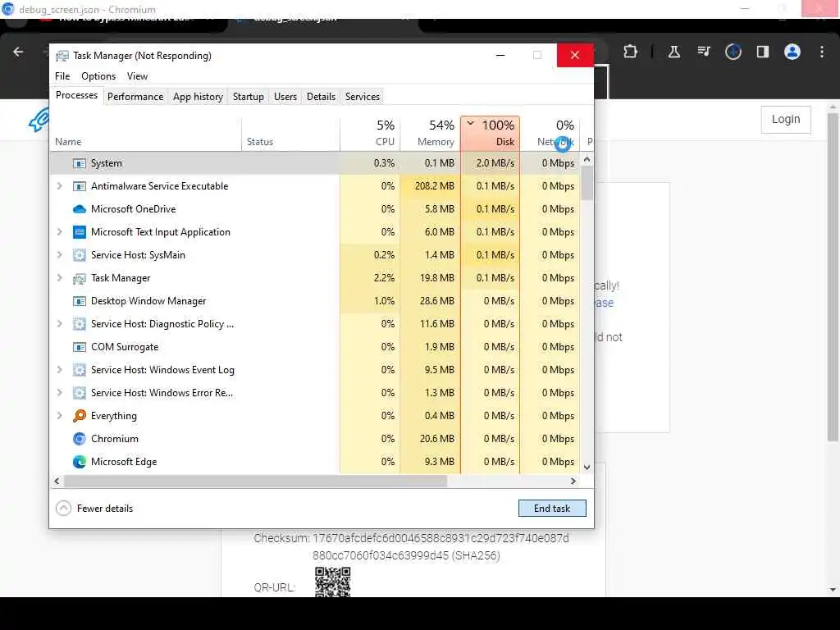
Task: Click the process list horizontal scrollbar thumb
Action: [255, 481]
